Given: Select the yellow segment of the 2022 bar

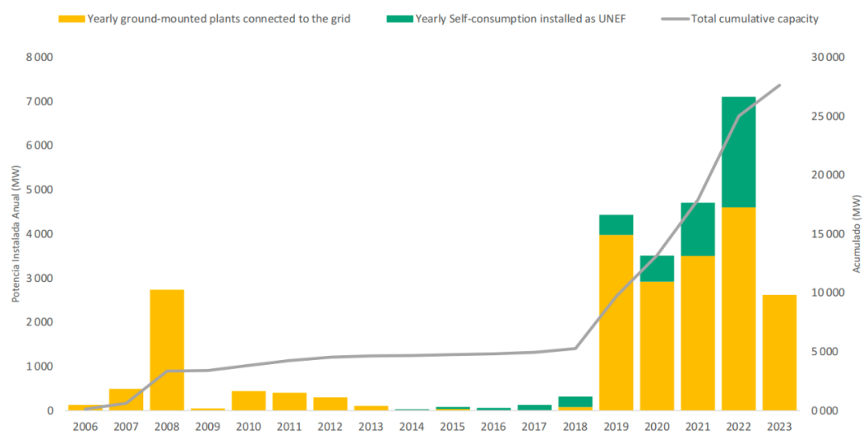Looking at the screenshot, I should (739, 309).
